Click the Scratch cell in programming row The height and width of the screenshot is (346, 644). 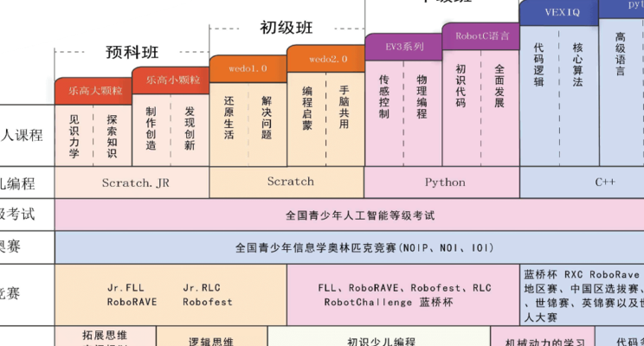pos(287,182)
